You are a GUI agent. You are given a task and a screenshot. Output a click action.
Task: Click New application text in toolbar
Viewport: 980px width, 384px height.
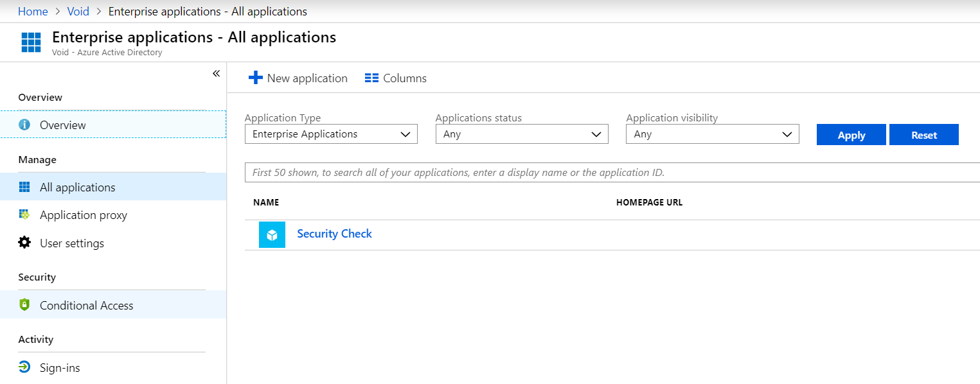pyautogui.click(x=307, y=78)
